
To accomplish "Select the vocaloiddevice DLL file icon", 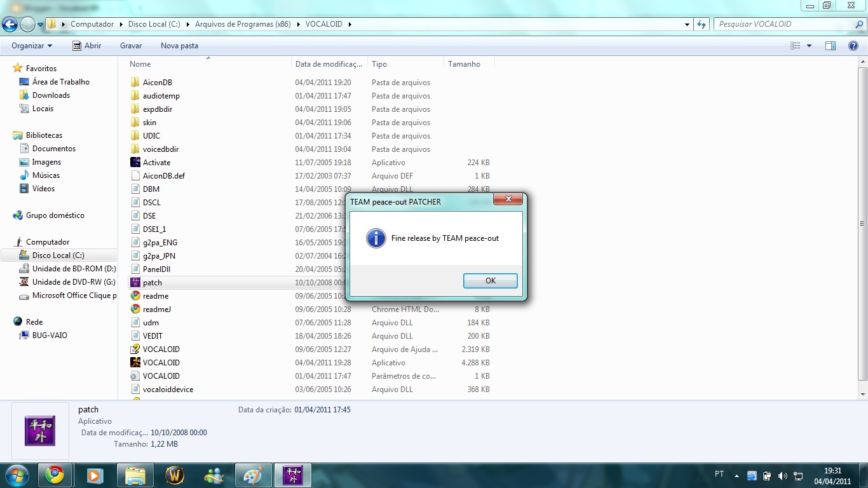I will coord(135,390).
